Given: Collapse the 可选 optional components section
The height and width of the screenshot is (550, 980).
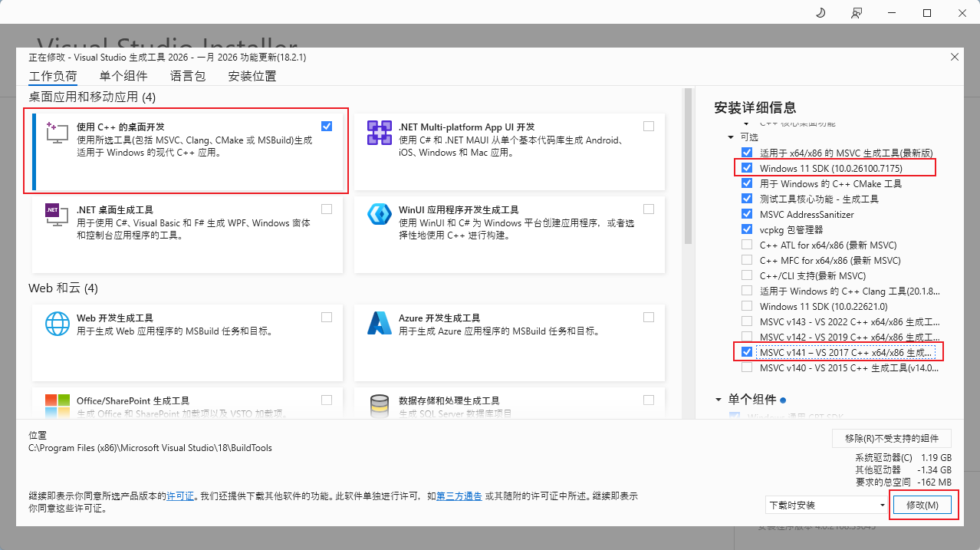Looking at the screenshot, I should [731, 137].
